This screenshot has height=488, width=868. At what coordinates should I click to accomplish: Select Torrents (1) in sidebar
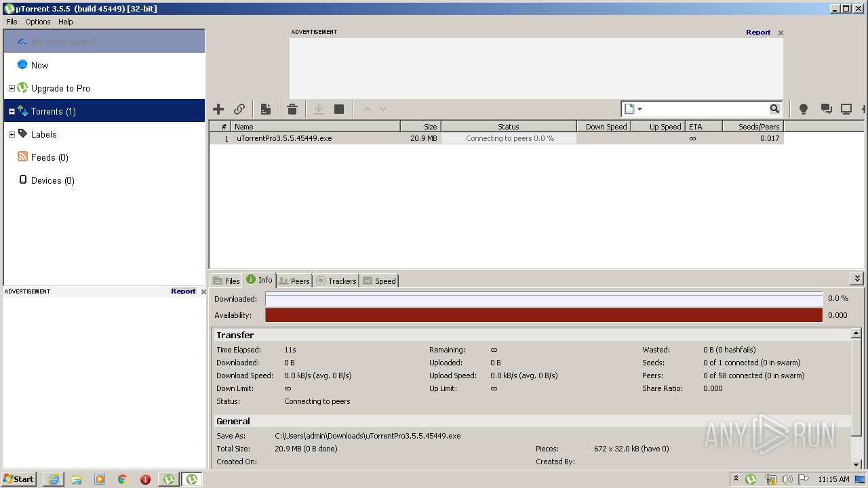[x=104, y=111]
